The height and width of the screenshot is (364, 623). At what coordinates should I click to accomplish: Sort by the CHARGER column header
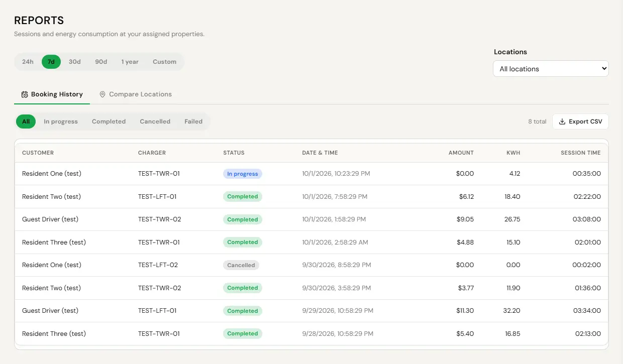[152, 153]
